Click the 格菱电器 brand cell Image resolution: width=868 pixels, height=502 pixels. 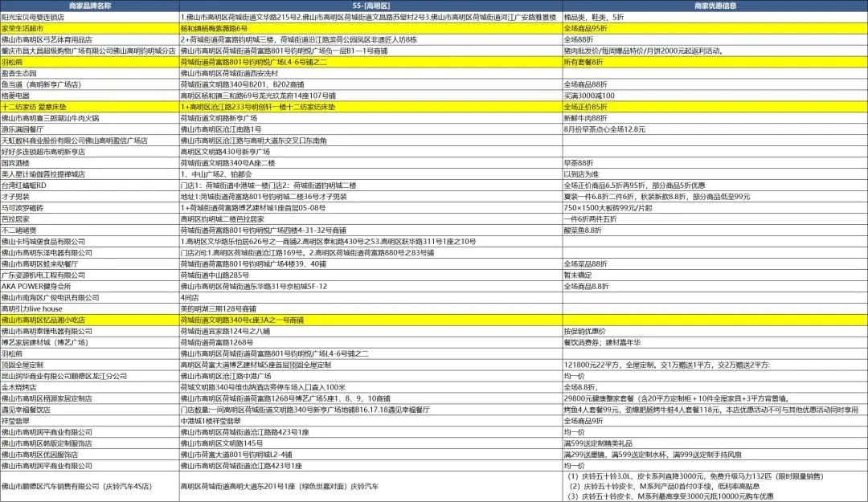90,96
